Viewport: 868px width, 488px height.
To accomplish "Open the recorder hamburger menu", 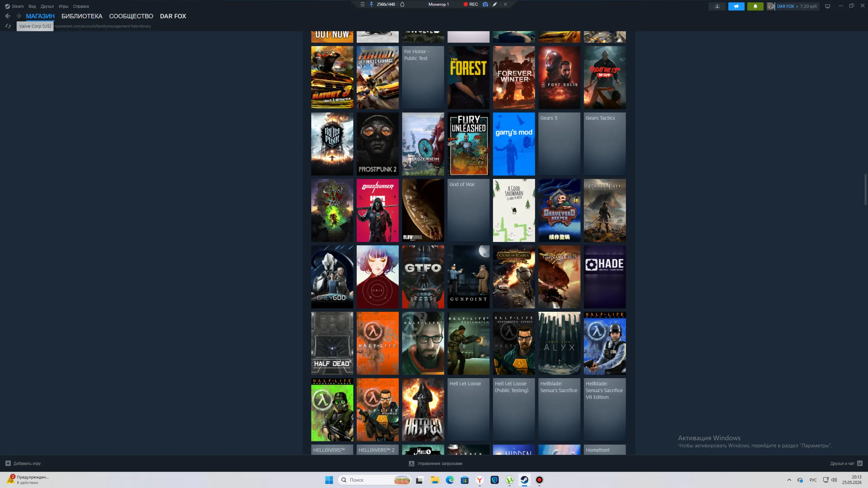I will [362, 4].
